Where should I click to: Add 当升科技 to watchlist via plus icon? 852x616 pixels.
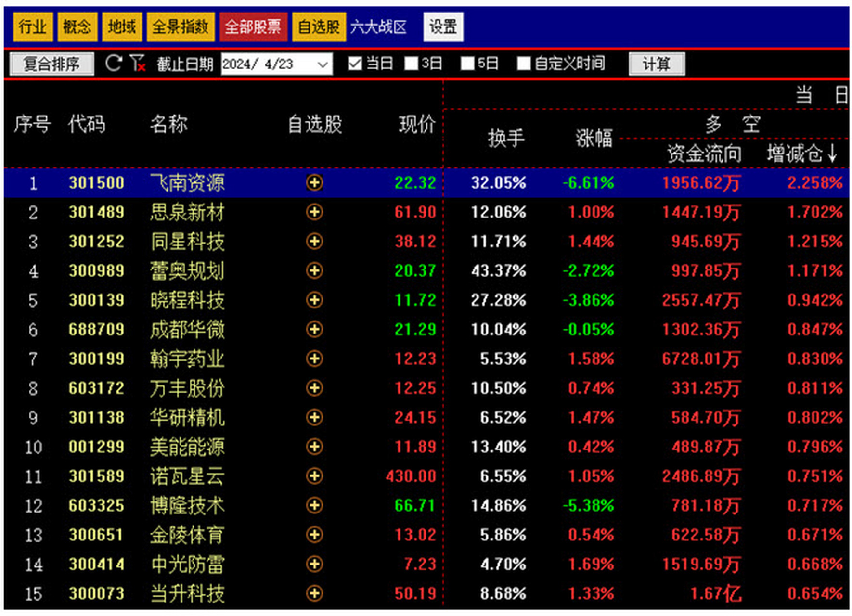coord(314,593)
